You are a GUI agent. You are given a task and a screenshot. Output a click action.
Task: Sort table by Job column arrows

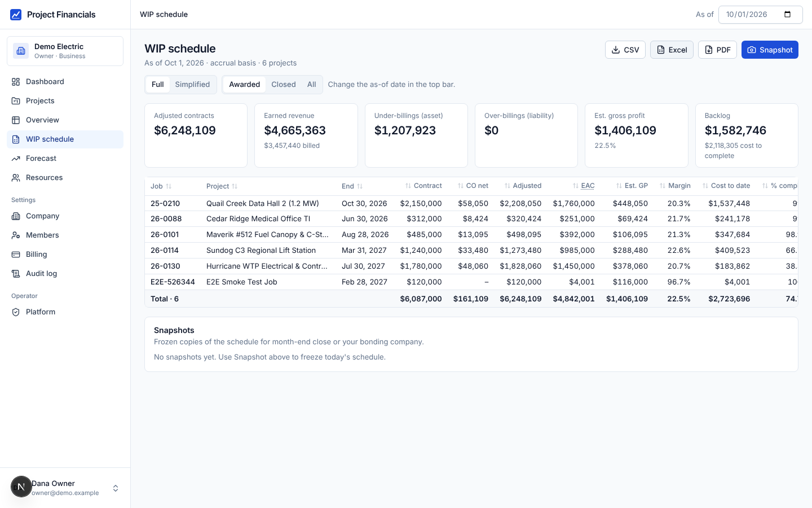[169, 186]
